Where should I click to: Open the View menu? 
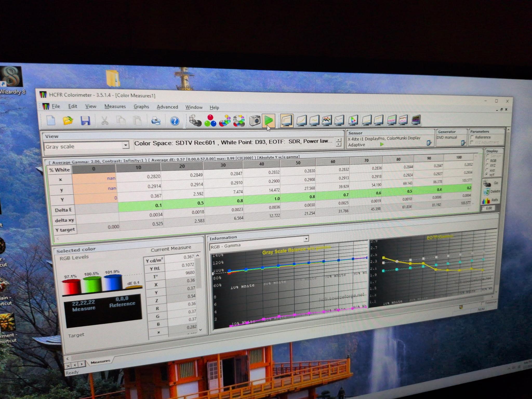tap(91, 106)
